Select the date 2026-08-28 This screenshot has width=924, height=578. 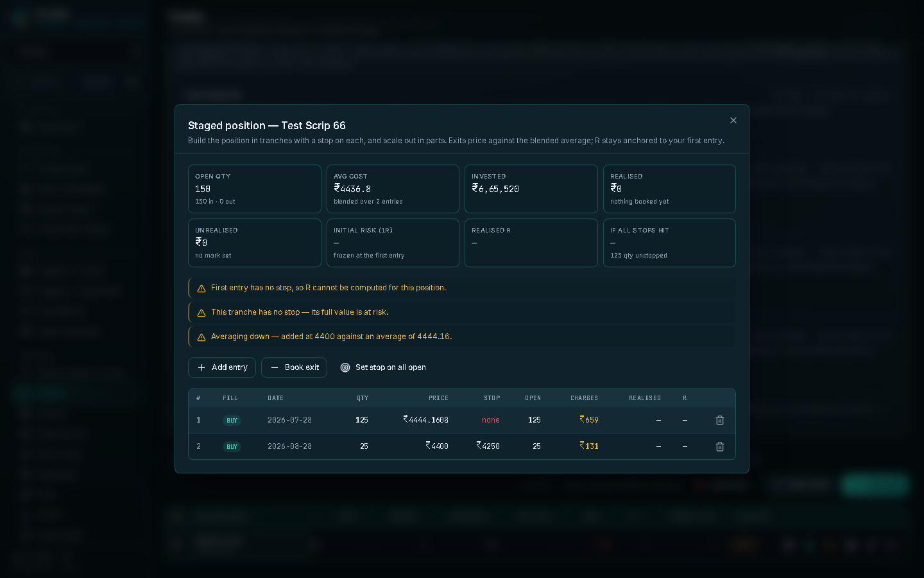(x=289, y=446)
